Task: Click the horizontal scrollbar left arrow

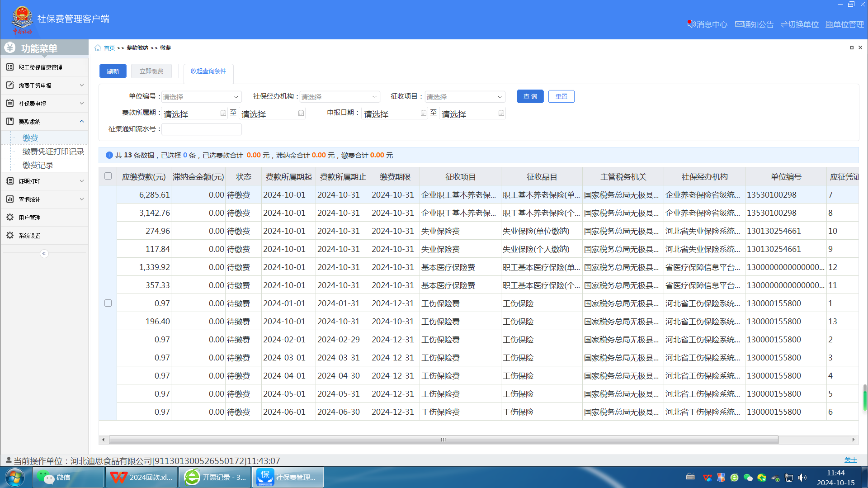Action: point(104,440)
